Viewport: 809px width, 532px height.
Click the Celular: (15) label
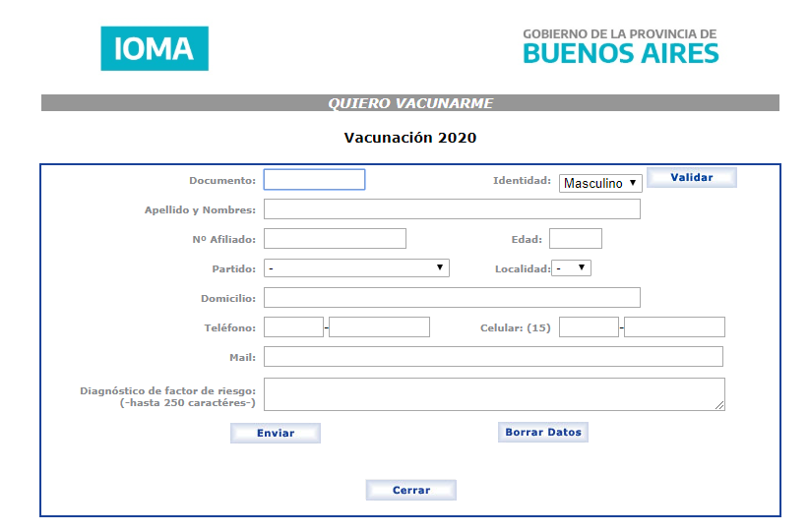click(x=516, y=327)
